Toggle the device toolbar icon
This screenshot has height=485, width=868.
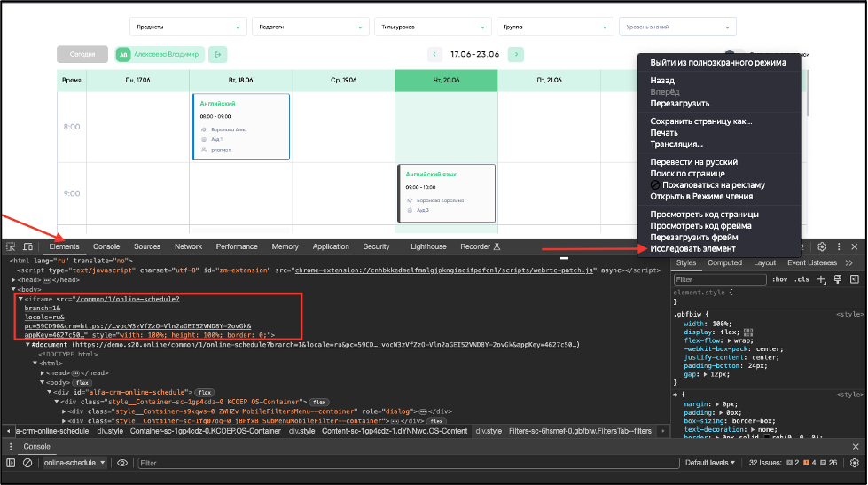pyautogui.click(x=27, y=246)
